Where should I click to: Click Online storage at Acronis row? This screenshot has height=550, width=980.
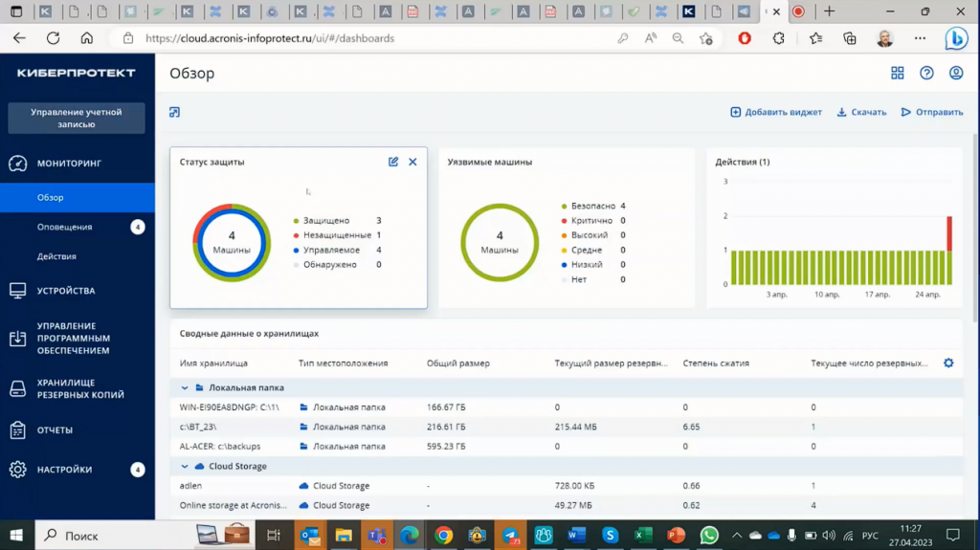[x=566, y=505]
